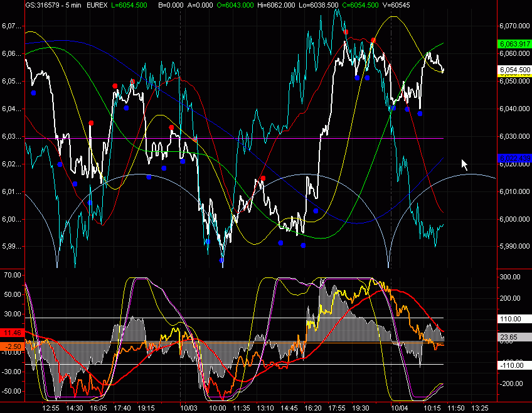The width and height of the screenshot is (532, 413).
Task: Click the EUREX exchange label
Action: pos(97,5)
